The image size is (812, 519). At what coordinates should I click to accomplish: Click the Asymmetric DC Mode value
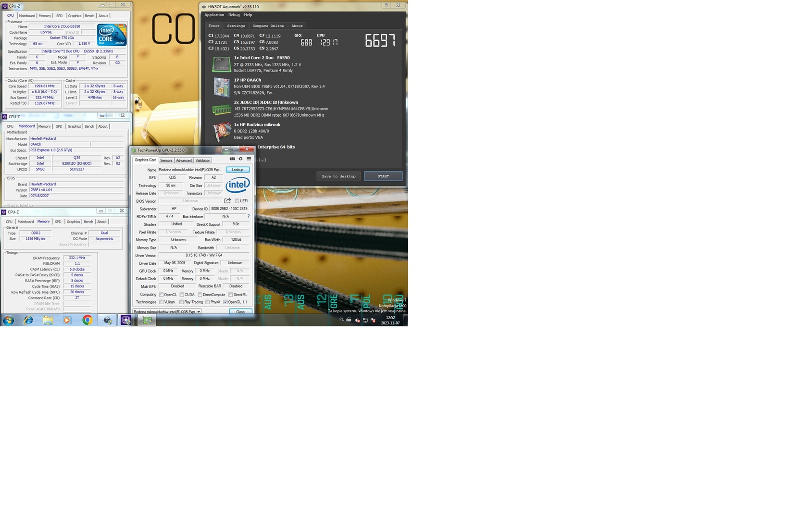[x=104, y=239]
